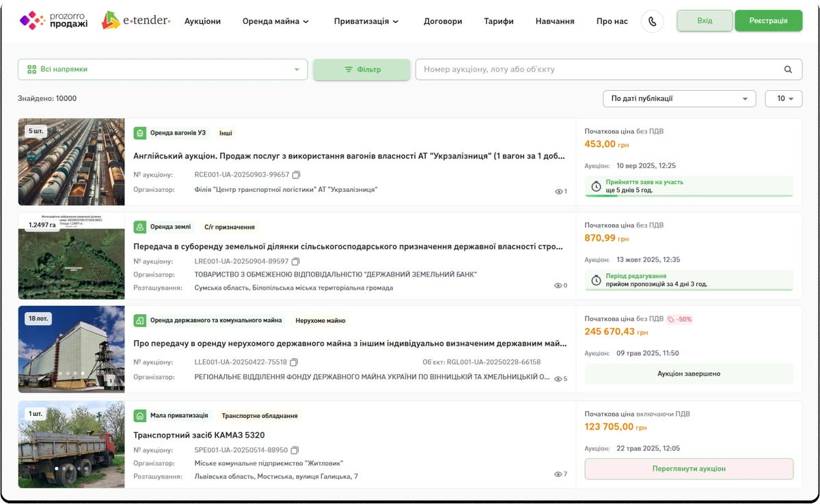Copy auction number LLE001-UA-20250422-75518
The image size is (820, 504).
coord(294,362)
